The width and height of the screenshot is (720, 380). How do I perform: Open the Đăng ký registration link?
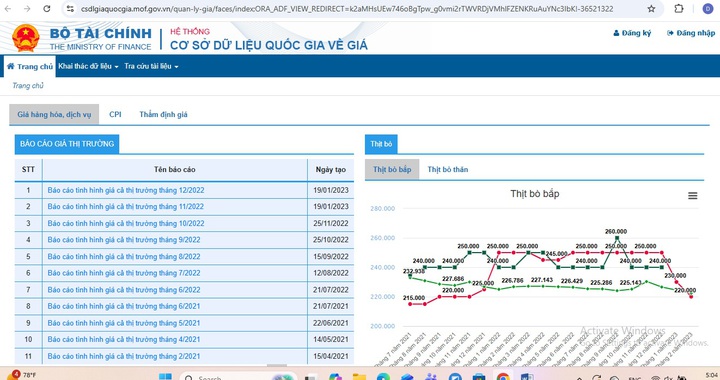[x=632, y=33]
